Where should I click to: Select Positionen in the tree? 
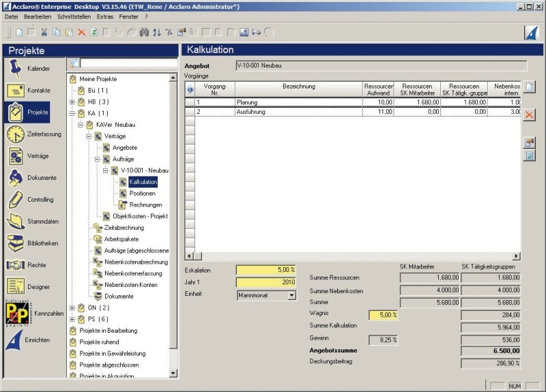tap(143, 194)
